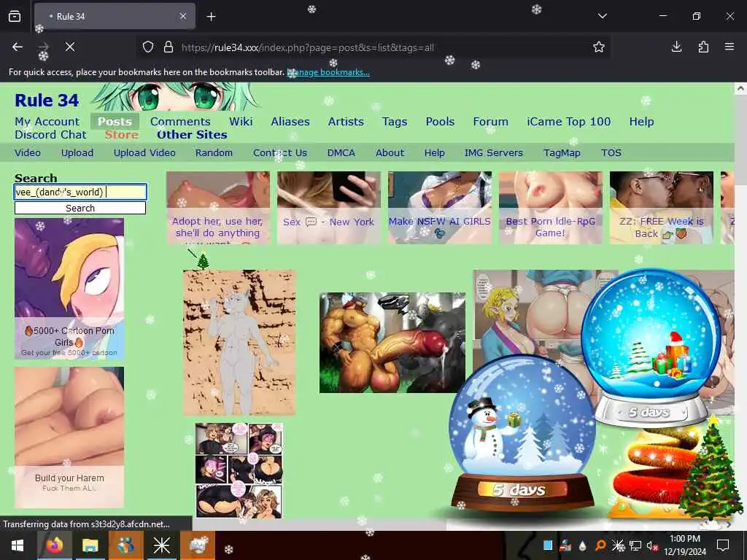The width and height of the screenshot is (747, 560).
Task: Click the clock showing 1:00 PM
Action: 684,539
